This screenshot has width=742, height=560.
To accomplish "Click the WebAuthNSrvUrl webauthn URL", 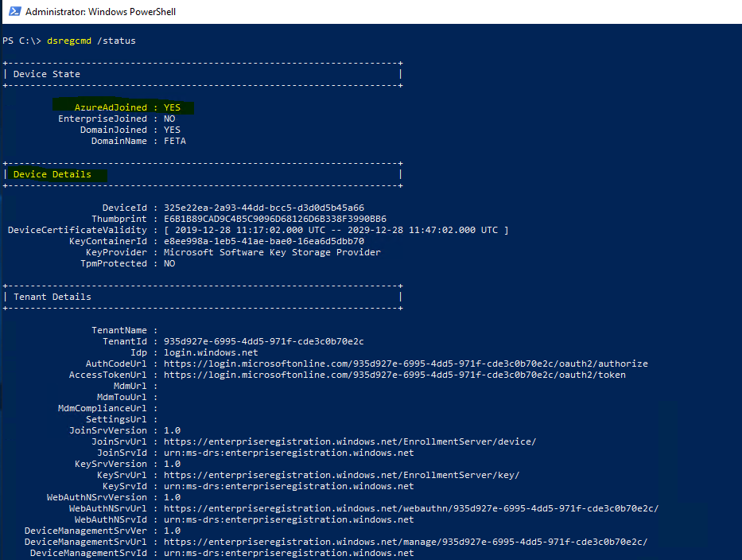I will click(x=411, y=508).
